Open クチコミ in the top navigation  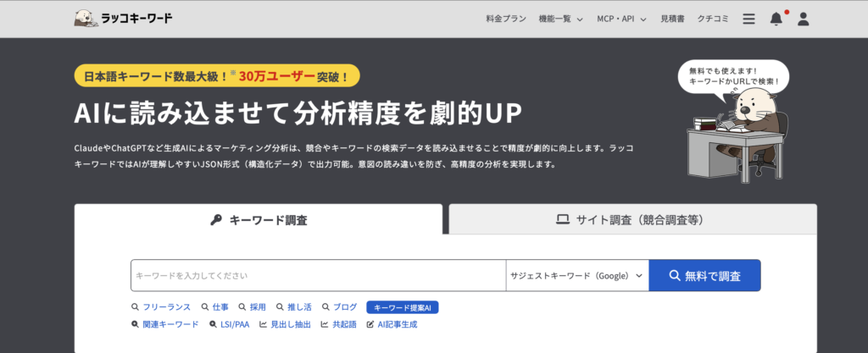point(713,19)
